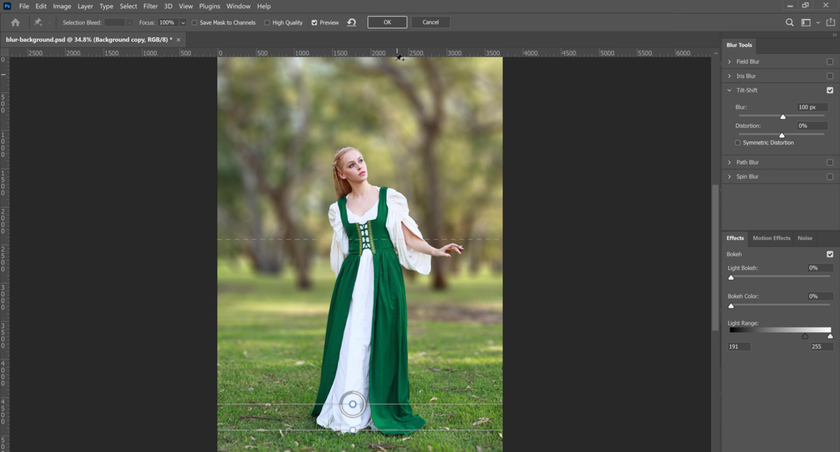Click the Light Range 191 value field

739,347
